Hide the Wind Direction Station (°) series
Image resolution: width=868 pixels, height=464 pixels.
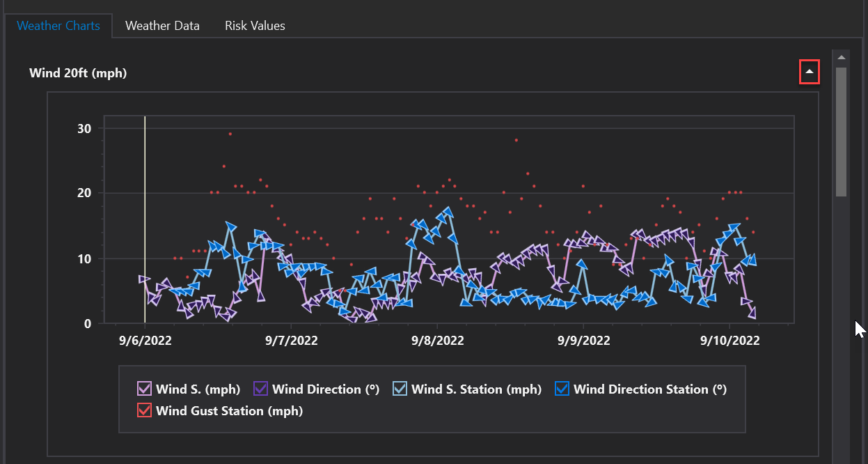(562, 389)
